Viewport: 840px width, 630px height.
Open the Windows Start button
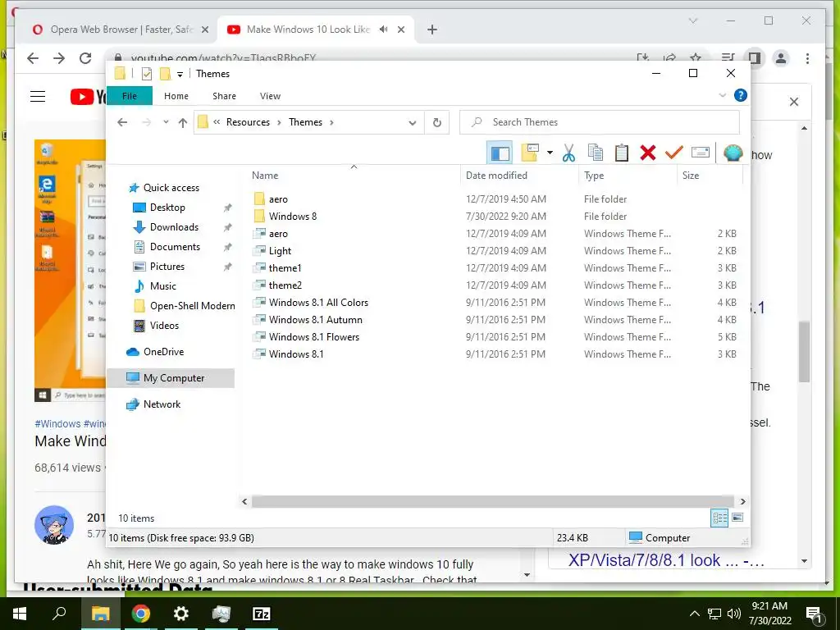click(x=20, y=614)
